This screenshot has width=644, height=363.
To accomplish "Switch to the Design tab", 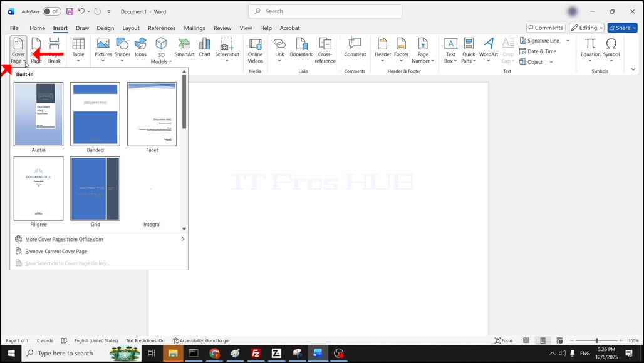I will coord(105,28).
